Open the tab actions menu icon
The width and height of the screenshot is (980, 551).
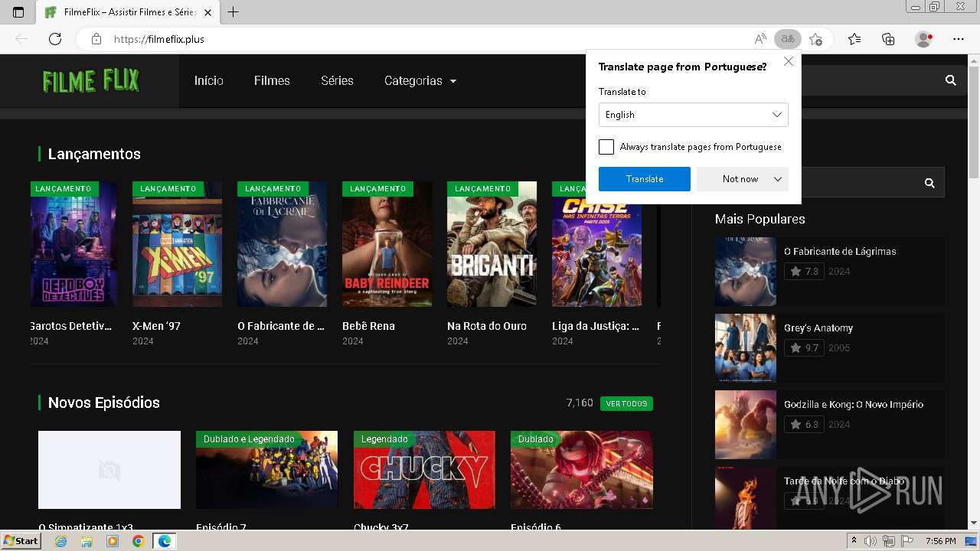click(18, 12)
